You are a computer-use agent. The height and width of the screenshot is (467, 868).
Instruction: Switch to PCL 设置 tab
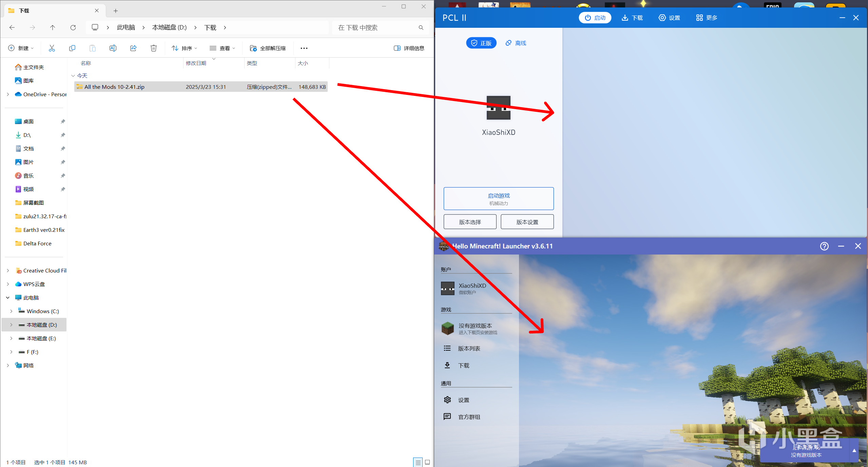(669, 18)
